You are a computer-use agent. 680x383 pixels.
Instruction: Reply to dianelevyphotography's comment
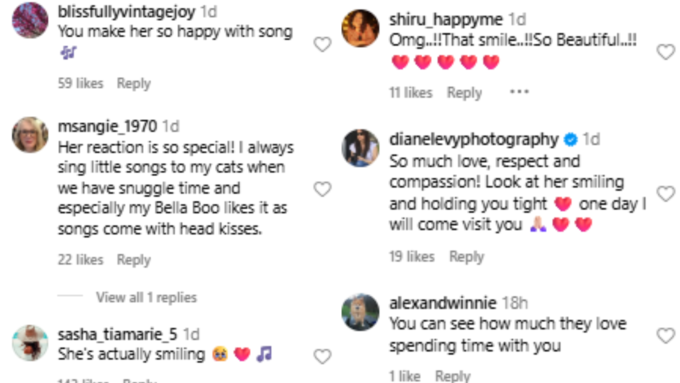(466, 257)
